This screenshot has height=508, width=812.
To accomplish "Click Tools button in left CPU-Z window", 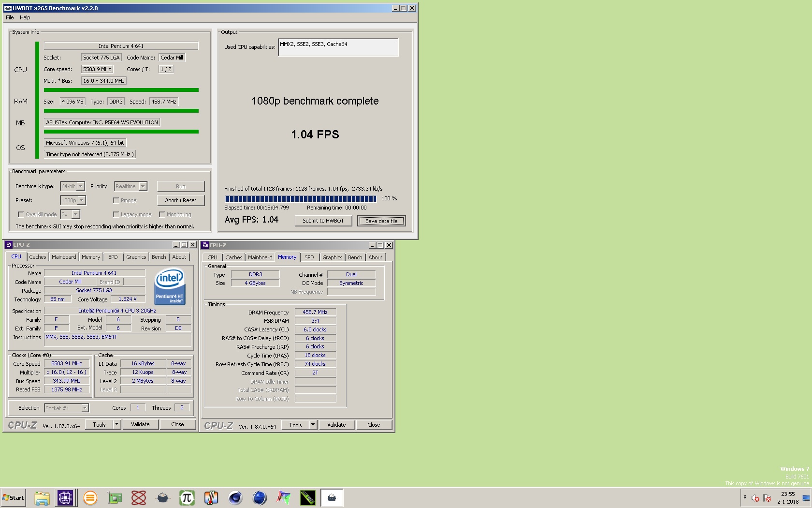I will [100, 424].
